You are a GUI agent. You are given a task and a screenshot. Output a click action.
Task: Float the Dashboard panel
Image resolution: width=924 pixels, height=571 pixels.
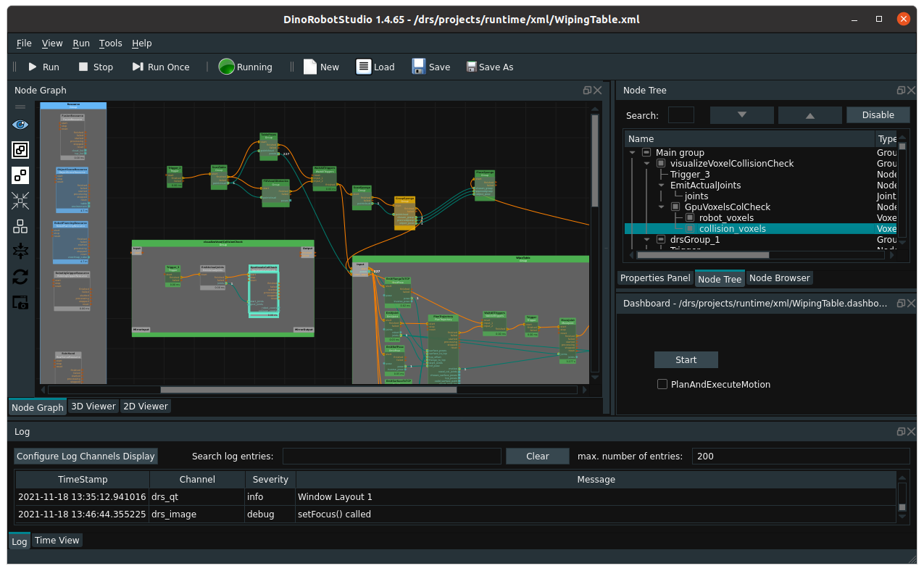[901, 304]
